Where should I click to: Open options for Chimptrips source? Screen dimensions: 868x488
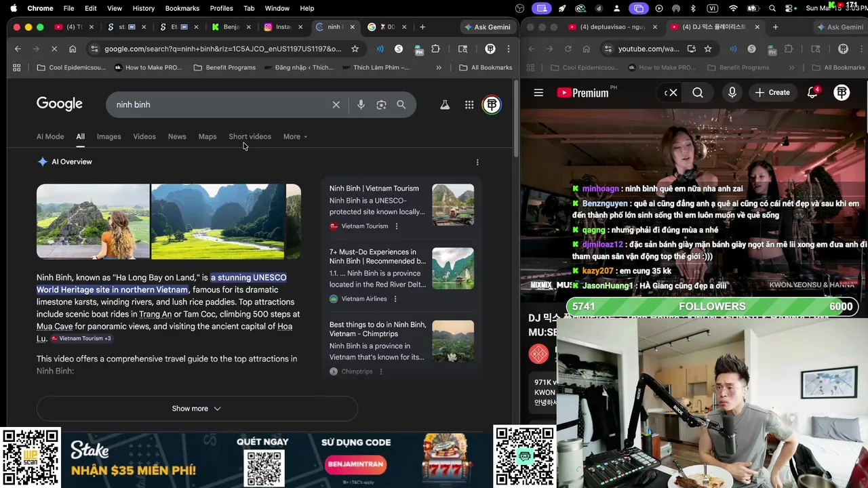point(380,371)
